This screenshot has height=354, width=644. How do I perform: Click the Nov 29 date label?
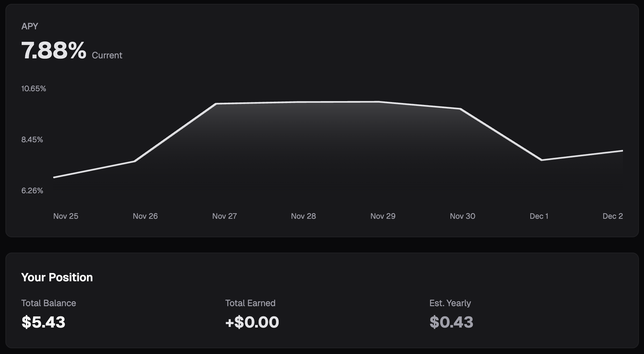(x=383, y=216)
